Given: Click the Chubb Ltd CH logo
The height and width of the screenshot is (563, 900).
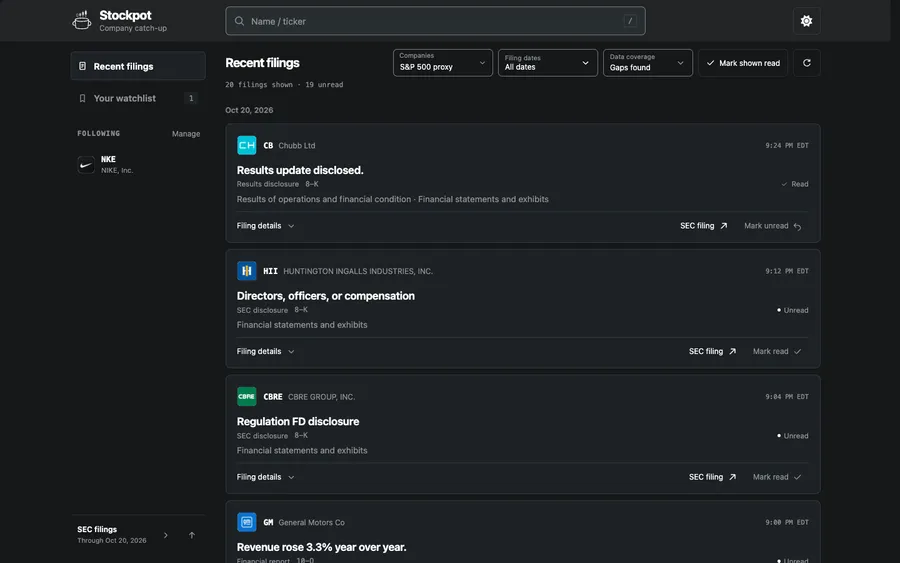Looking at the screenshot, I should pyautogui.click(x=246, y=145).
